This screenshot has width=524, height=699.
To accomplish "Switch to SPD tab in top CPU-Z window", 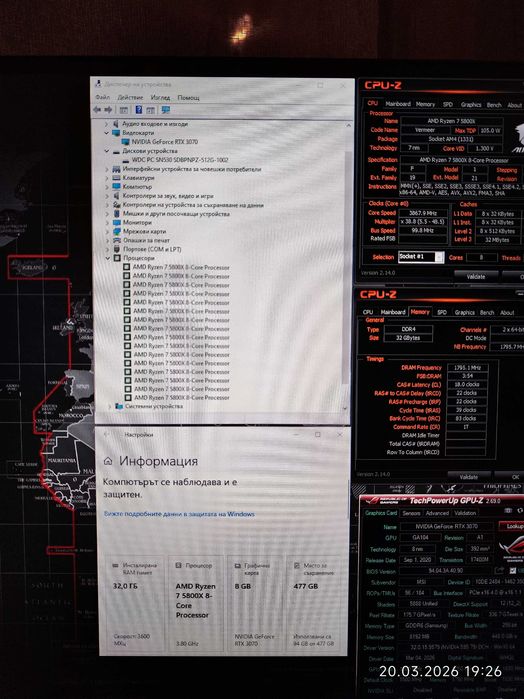I will [x=448, y=104].
